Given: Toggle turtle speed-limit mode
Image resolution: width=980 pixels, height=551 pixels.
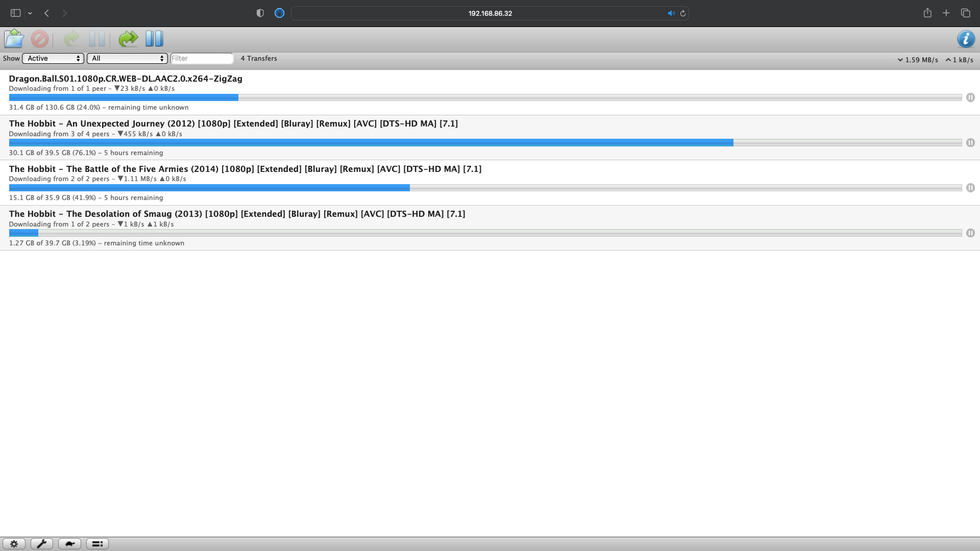Looking at the screenshot, I should 69,544.
